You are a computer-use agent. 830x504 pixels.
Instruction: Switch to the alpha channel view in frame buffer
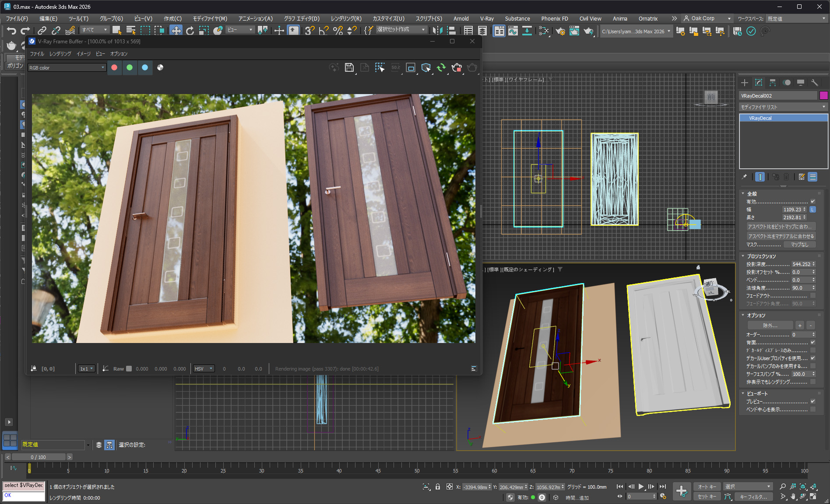coord(160,67)
